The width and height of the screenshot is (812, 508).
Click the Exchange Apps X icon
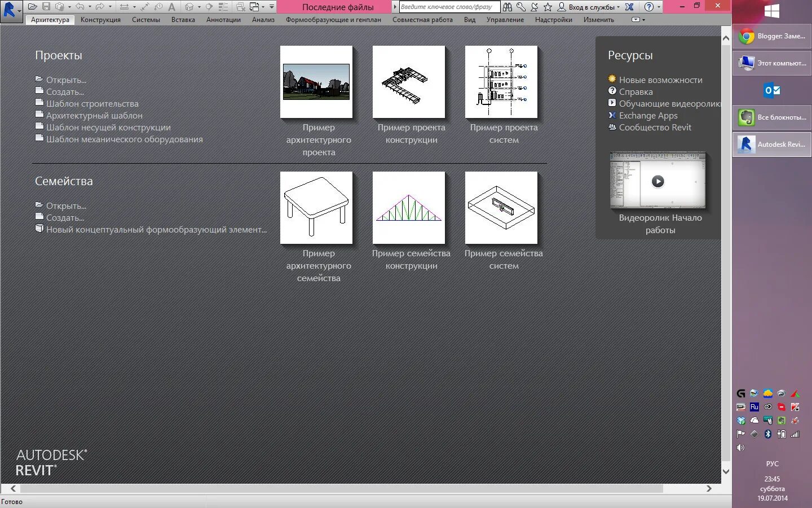click(x=629, y=7)
